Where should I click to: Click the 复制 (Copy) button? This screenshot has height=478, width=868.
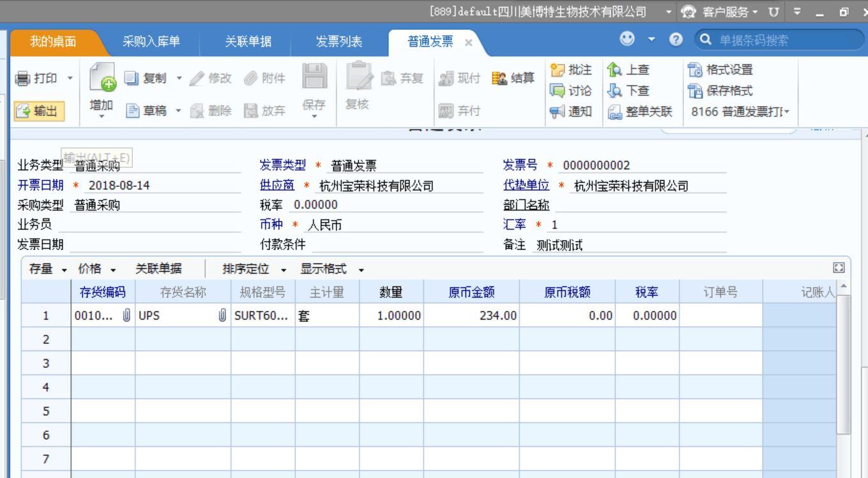tap(145, 78)
